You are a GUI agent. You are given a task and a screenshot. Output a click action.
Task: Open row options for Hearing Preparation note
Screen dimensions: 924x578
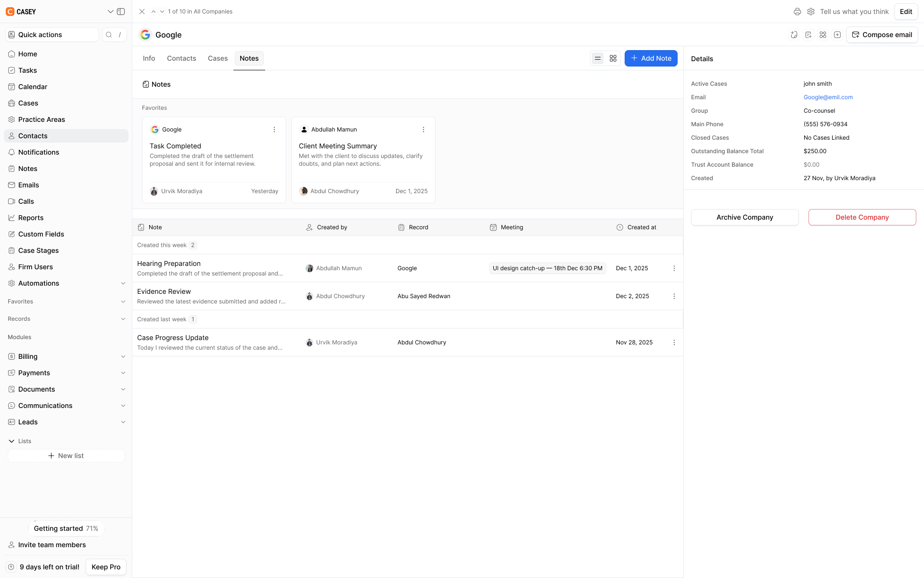pyautogui.click(x=674, y=268)
